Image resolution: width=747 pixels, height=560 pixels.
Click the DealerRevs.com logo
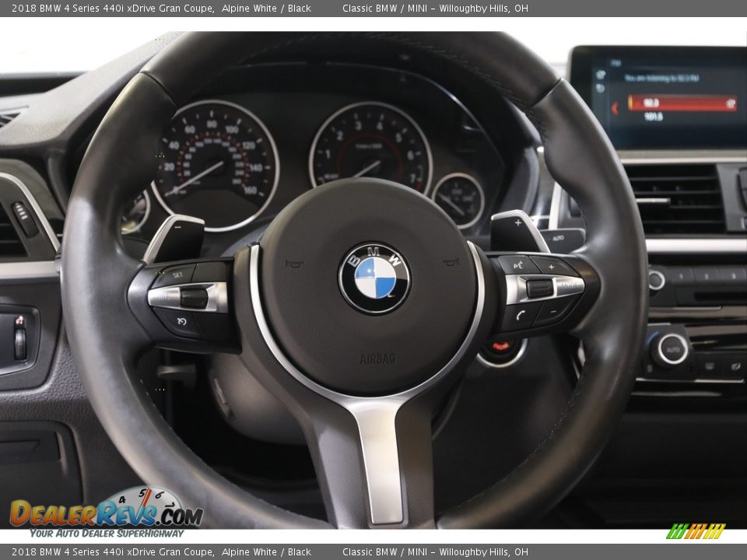(x=107, y=513)
